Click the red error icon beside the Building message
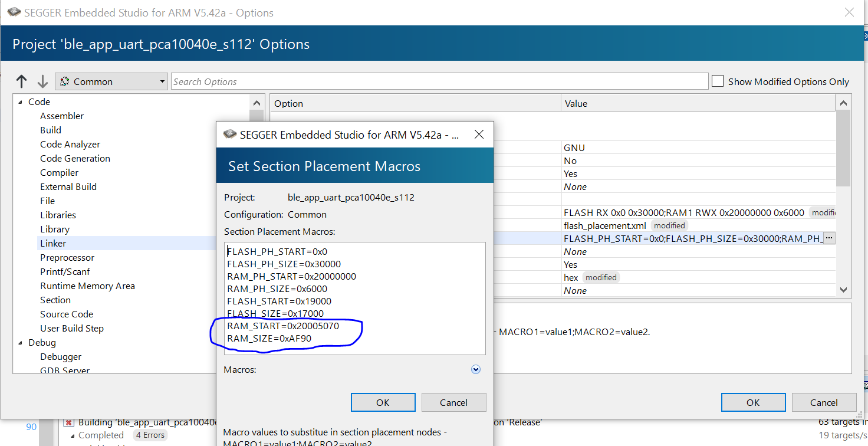Viewport: 868px width, 446px height. pos(69,421)
